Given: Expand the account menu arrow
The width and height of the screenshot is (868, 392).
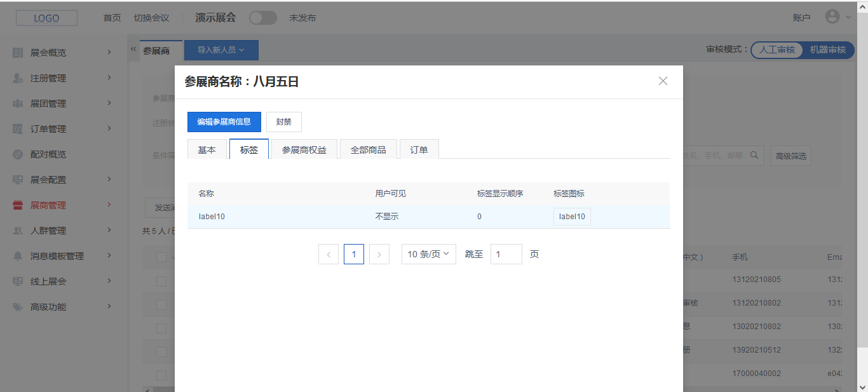Looking at the screenshot, I should tap(848, 18).
